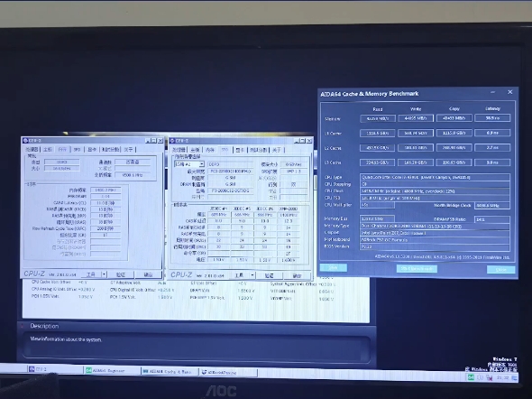This screenshot has width=532, height=399.
Task: Click the system clock in the tray
Action: [x=502, y=377]
